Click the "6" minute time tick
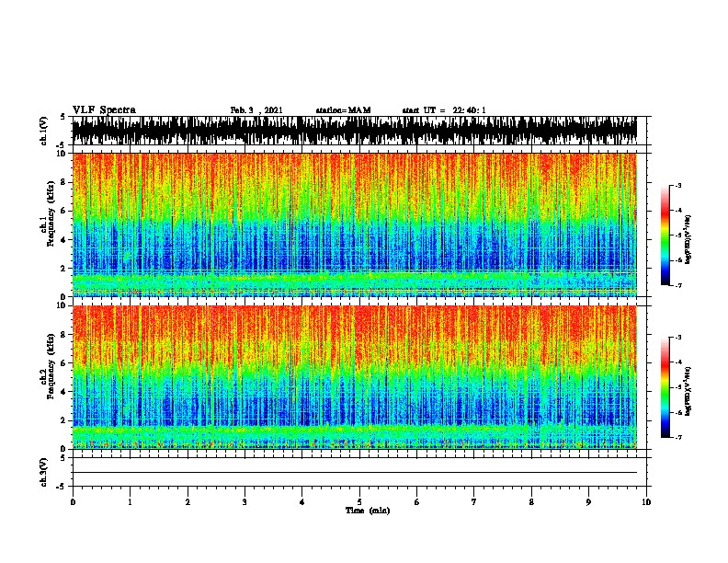Screen dimensions: 728x563 [417, 502]
